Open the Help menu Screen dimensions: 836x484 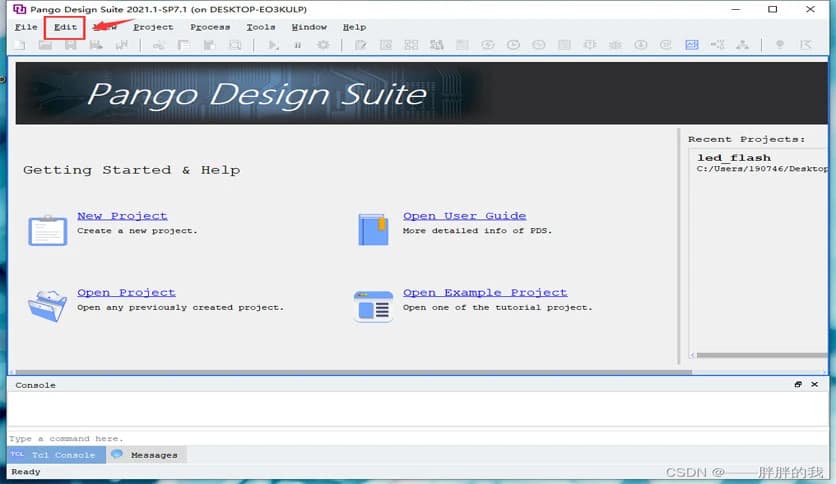click(355, 27)
